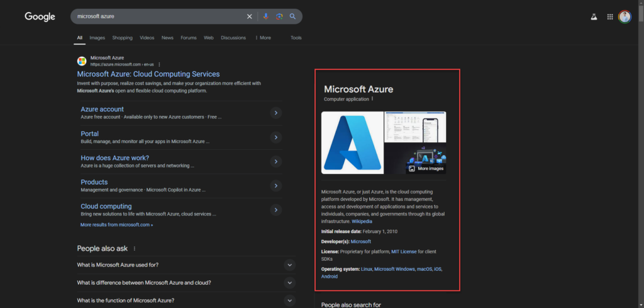This screenshot has width=644, height=308.
Task: Click the Initial release date February 1, 2010 text
Action: click(359, 232)
